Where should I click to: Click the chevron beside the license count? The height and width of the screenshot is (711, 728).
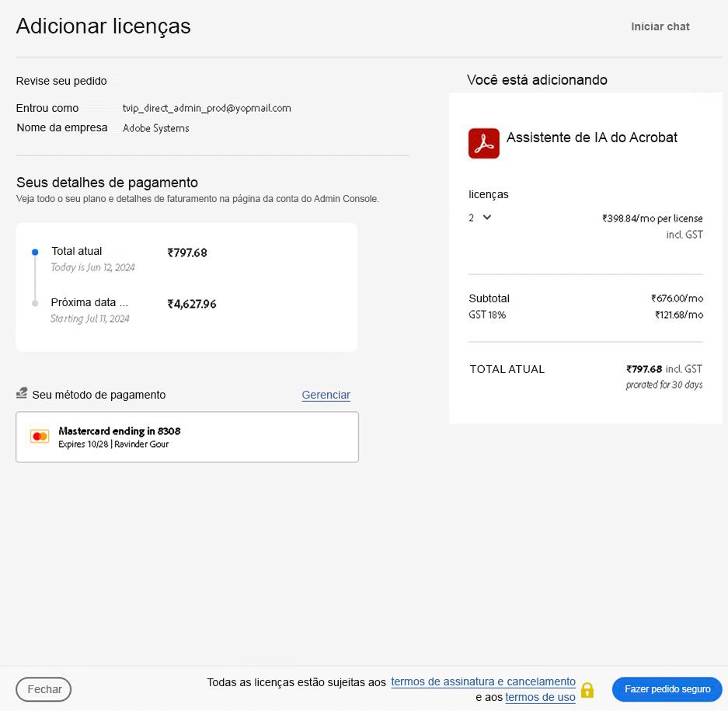click(486, 218)
